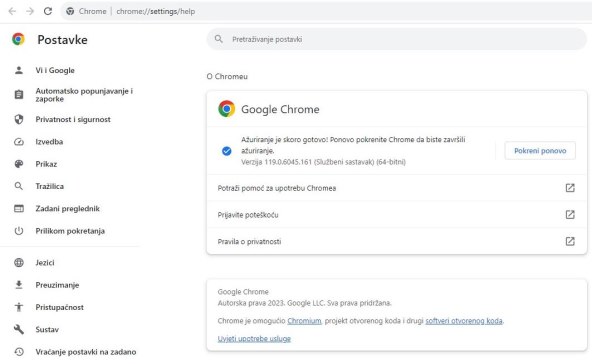The height and width of the screenshot is (364, 592).
Task: Click the browser forward arrow
Action: point(30,11)
